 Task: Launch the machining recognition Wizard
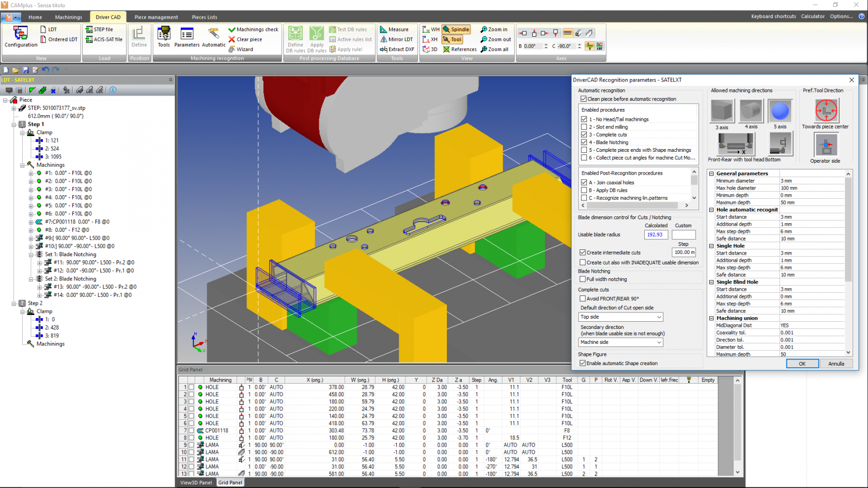tap(241, 49)
